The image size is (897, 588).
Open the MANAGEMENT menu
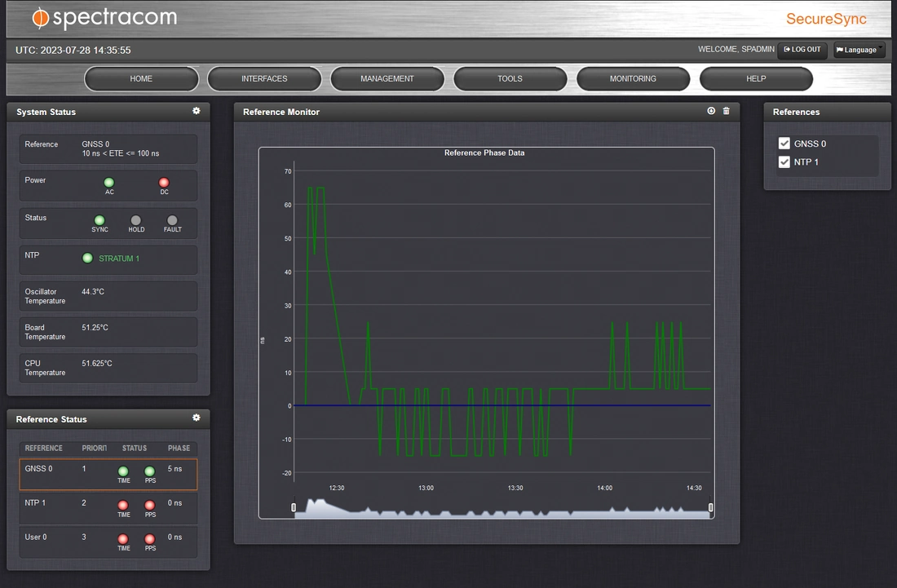click(387, 79)
